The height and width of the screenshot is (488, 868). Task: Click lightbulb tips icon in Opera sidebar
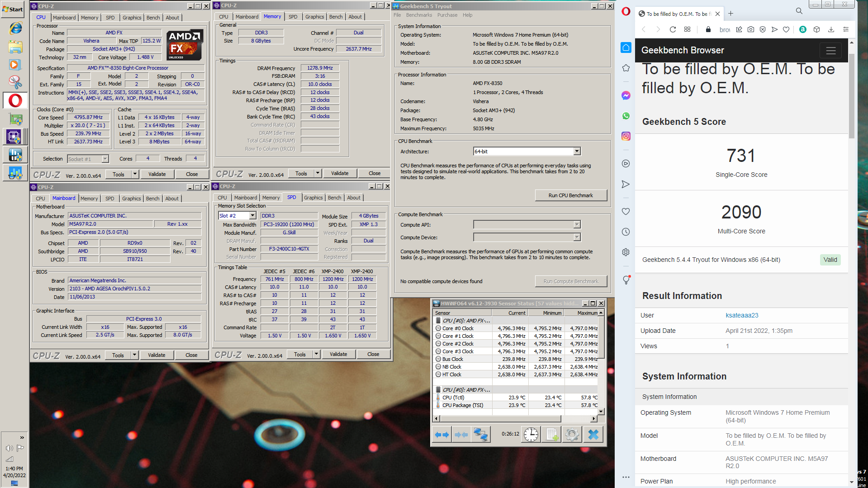[x=626, y=280]
